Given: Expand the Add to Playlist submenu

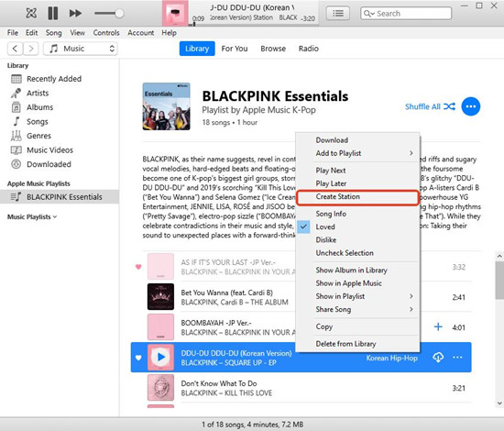Looking at the screenshot, I should click(357, 153).
